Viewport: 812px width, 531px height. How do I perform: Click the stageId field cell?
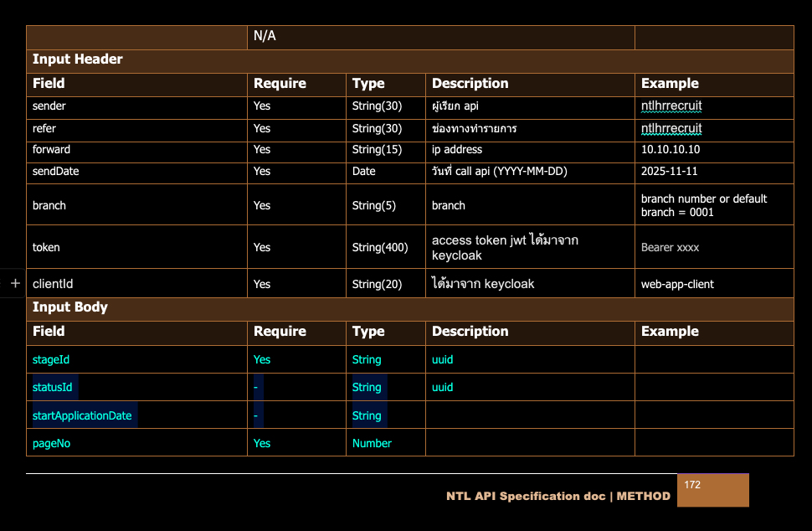pyautogui.click(x=51, y=359)
